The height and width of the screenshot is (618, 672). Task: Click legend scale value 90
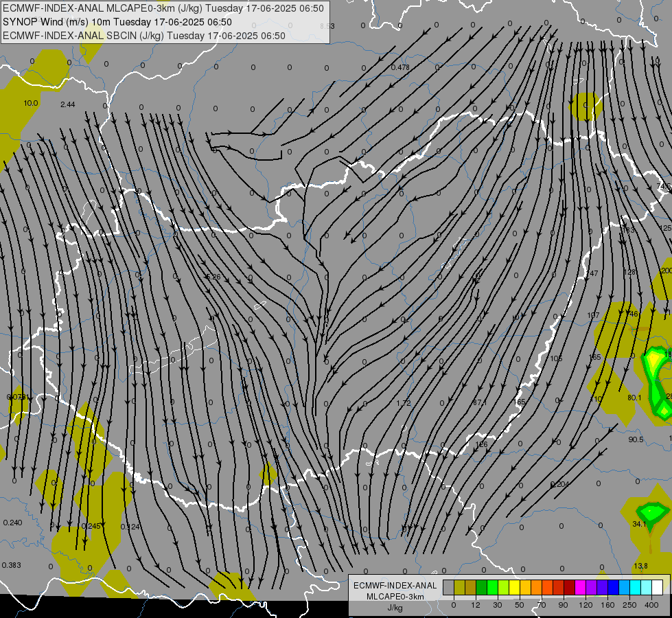[x=563, y=605]
